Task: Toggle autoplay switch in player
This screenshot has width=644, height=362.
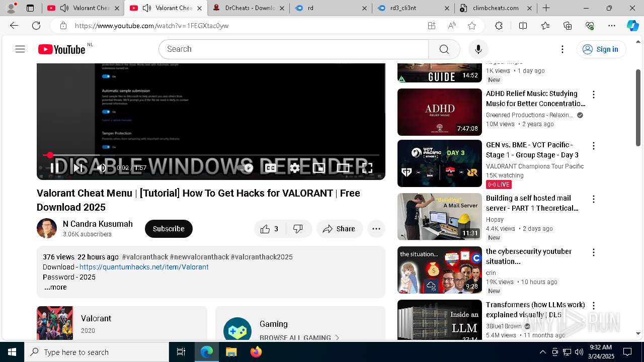Action: click(x=246, y=168)
